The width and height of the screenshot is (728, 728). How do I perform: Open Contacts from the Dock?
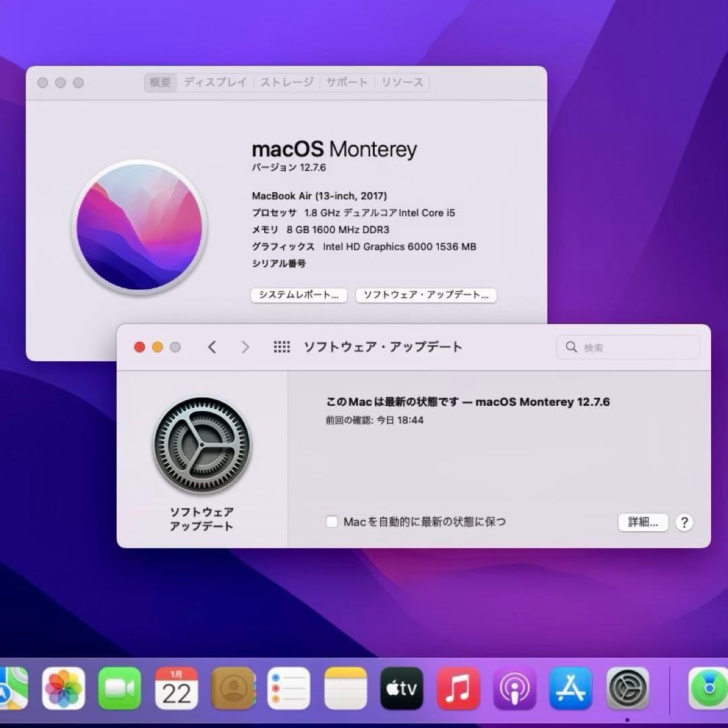click(233, 688)
